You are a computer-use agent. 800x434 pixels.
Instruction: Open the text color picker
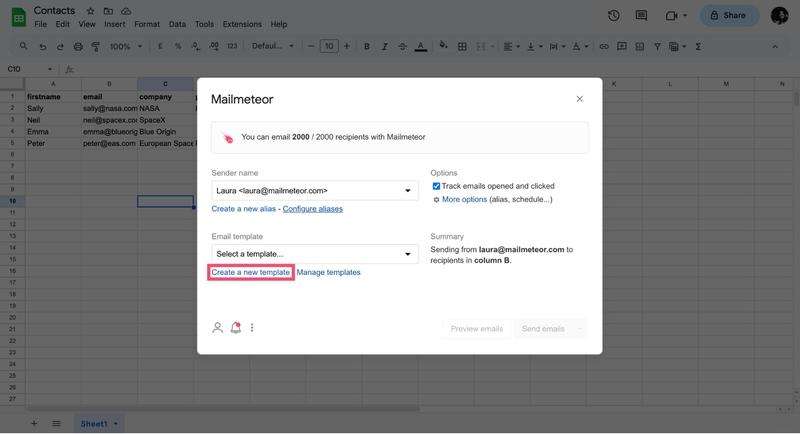[x=421, y=46]
